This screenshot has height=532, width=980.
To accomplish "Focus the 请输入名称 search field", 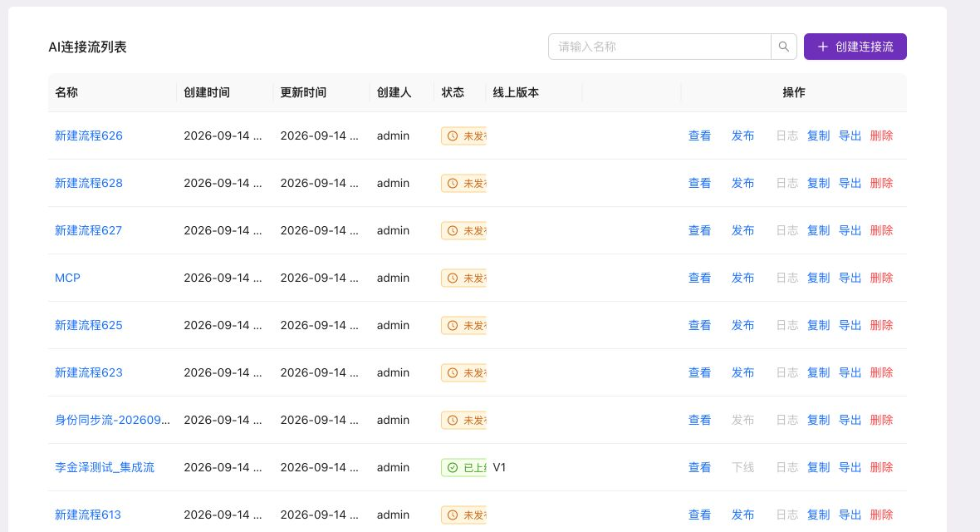I will coord(659,47).
